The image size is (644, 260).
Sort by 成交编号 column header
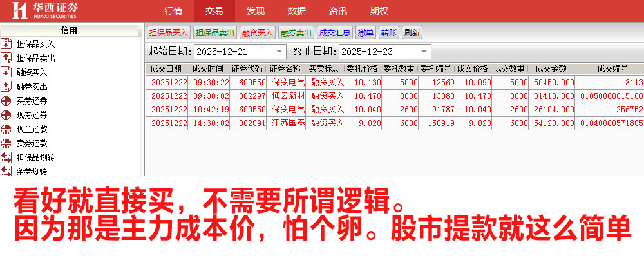pyautogui.click(x=612, y=68)
